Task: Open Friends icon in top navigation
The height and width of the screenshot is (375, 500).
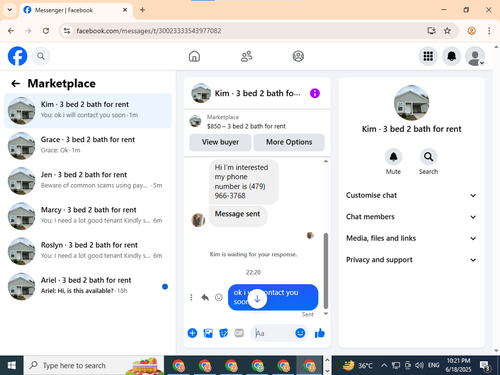Action: pos(246,56)
